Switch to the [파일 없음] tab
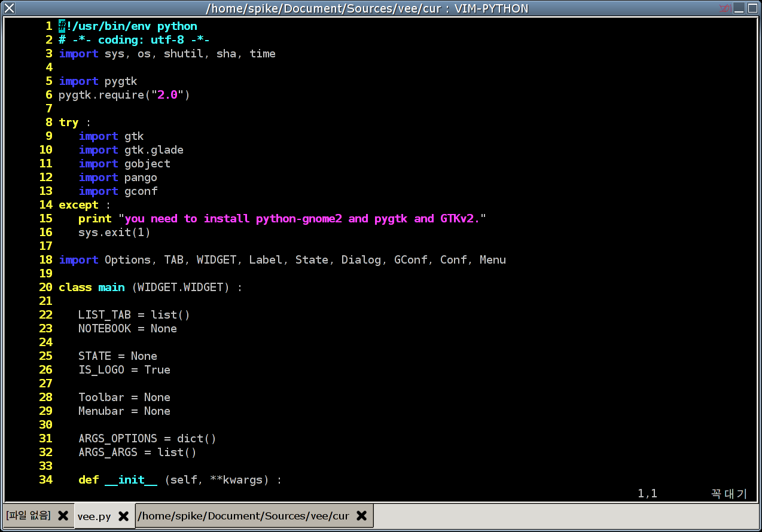762x532 pixels. tap(28, 516)
